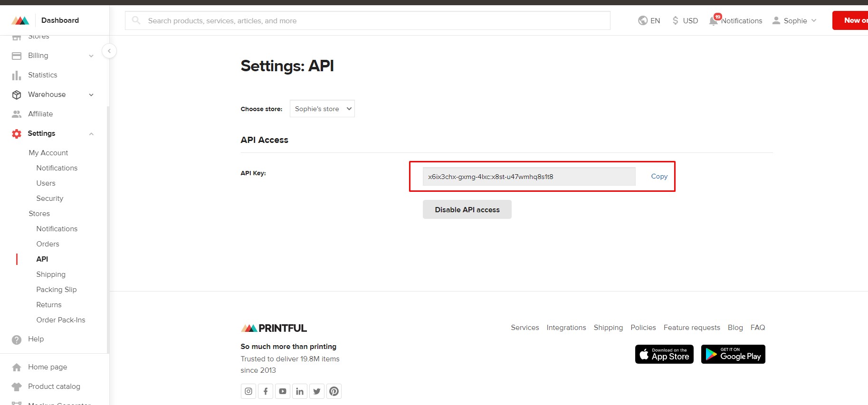The image size is (868, 405).
Task: Click the Printful logo in header
Action: (x=20, y=20)
